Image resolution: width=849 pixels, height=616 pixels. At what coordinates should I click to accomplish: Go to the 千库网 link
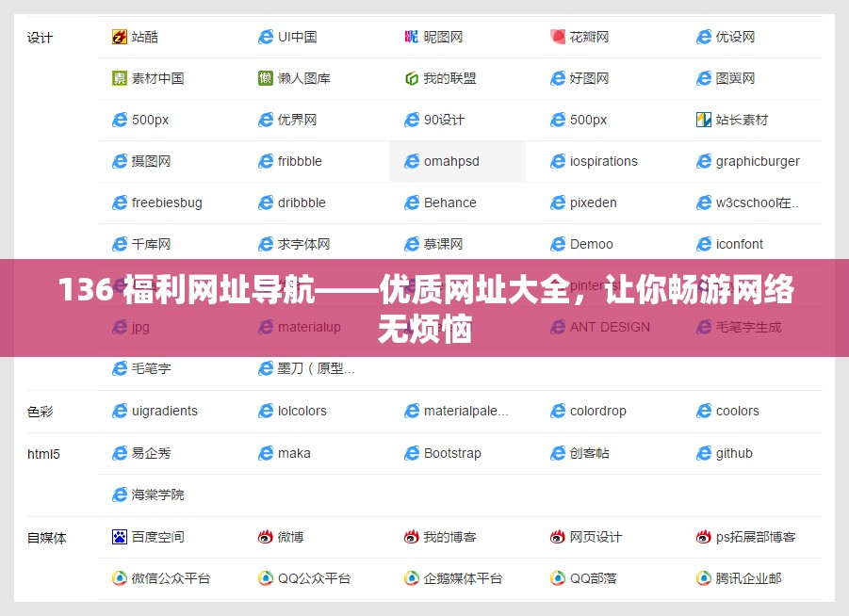151,244
